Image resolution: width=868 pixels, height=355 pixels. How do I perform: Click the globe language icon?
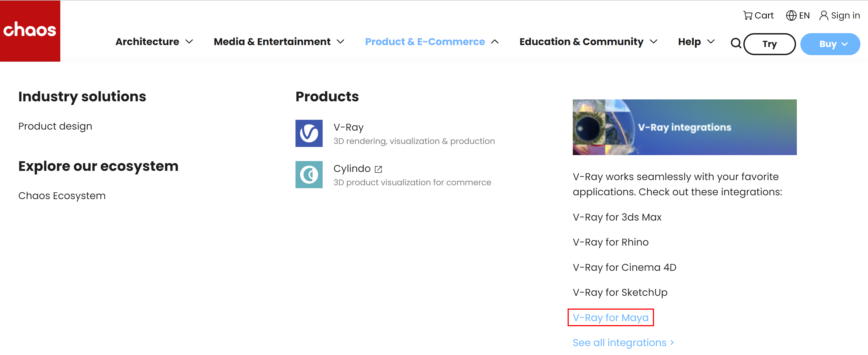[791, 15]
